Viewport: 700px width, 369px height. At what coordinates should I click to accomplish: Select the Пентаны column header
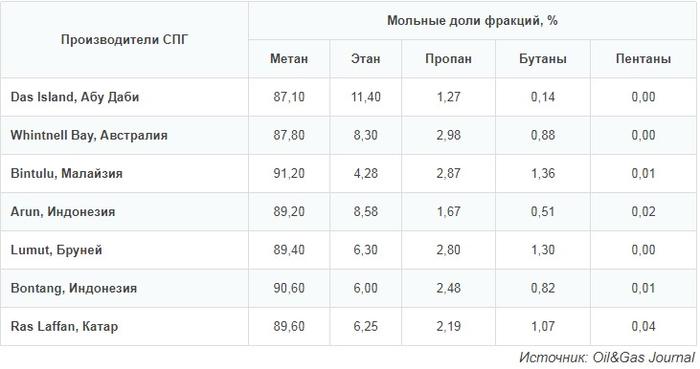(643, 59)
